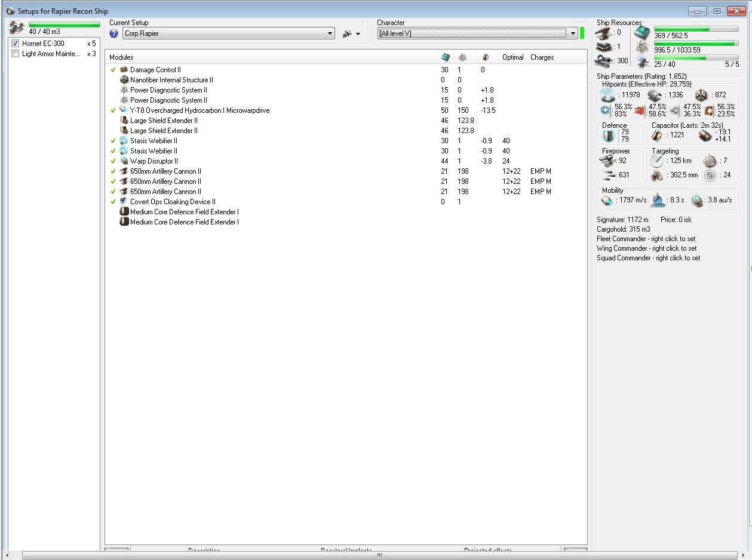The image size is (752, 560).
Task: Click the Ship Parameters (Rating: 1,652) label
Action: point(641,76)
